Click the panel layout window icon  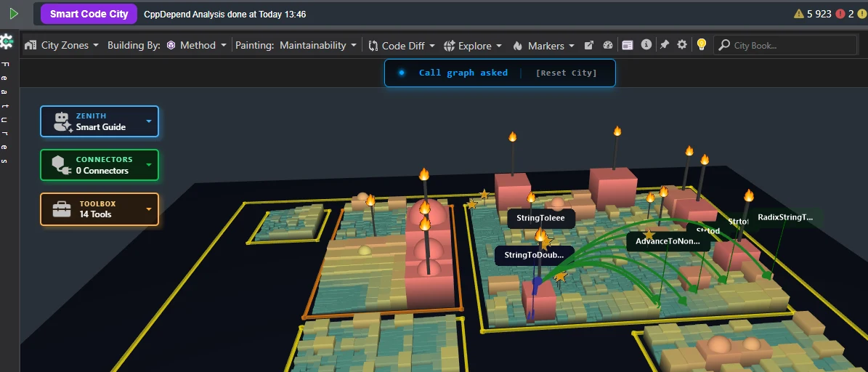(627, 45)
